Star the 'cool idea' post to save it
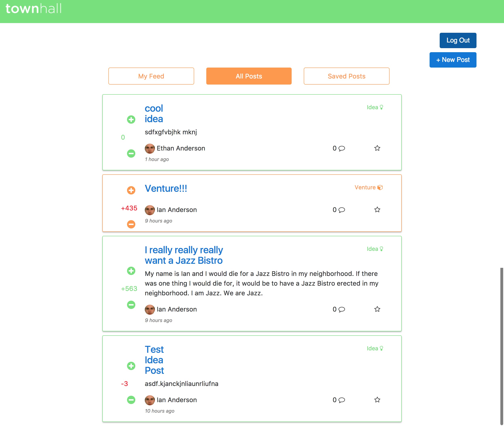This screenshot has height=426, width=504. tap(377, 148)
